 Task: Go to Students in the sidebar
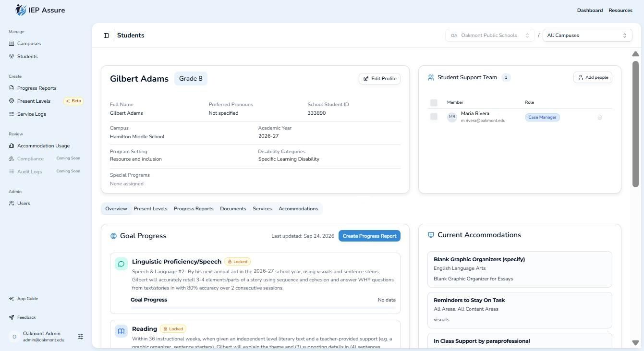27,57
